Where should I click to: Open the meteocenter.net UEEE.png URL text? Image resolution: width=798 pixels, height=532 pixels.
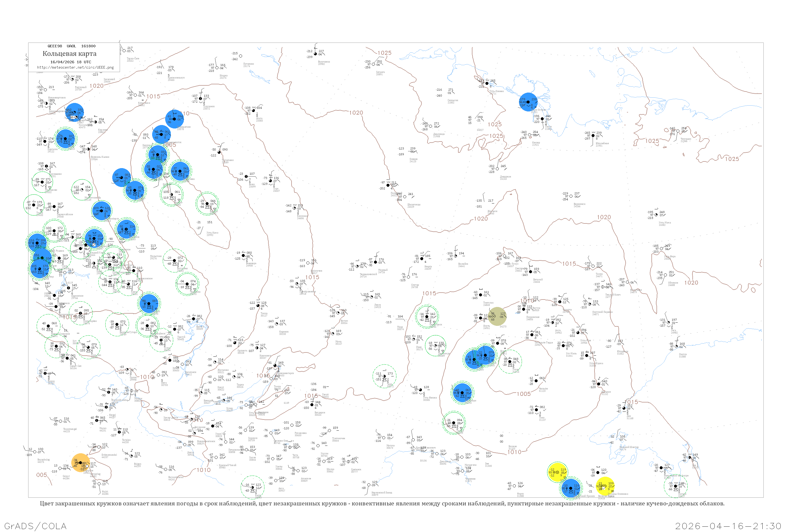click(x=75, y=68)
